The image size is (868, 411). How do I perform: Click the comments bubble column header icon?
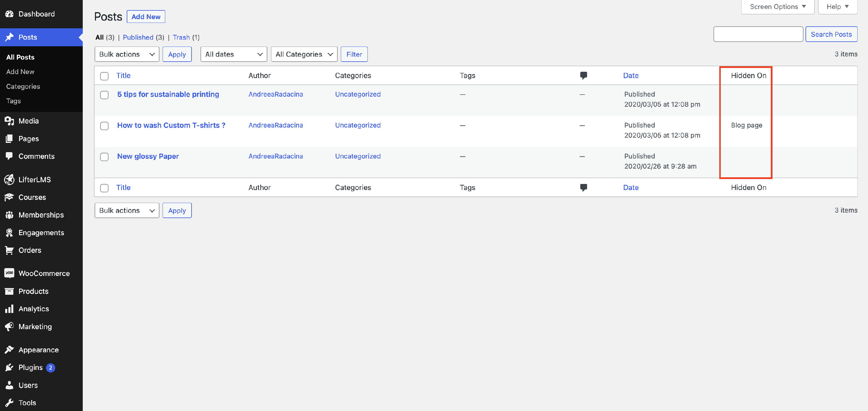coord(583,75)
